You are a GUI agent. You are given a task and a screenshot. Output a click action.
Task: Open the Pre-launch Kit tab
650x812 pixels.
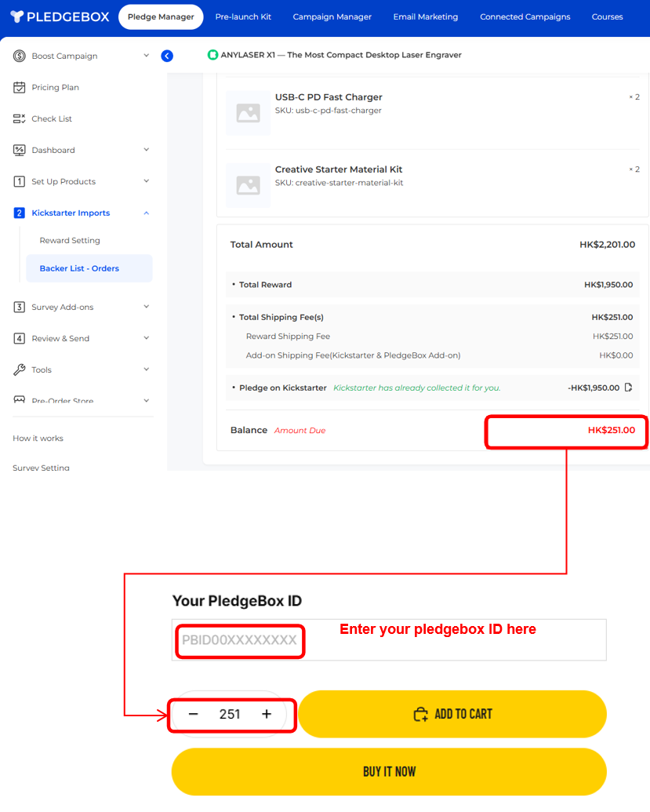pos(243,16)
